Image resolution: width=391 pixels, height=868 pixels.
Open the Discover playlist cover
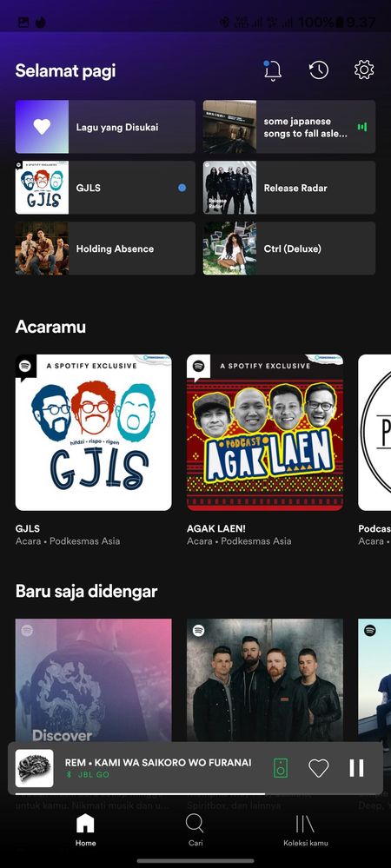pos(94,680)
